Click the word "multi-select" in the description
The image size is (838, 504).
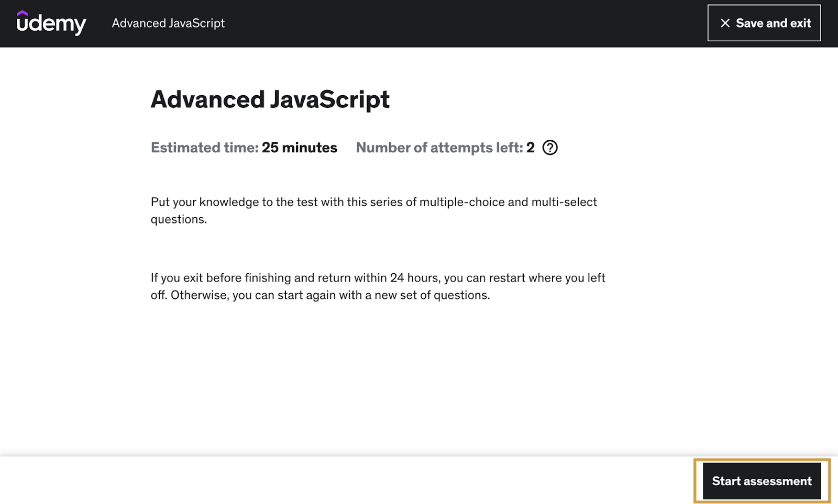(564, 202)
